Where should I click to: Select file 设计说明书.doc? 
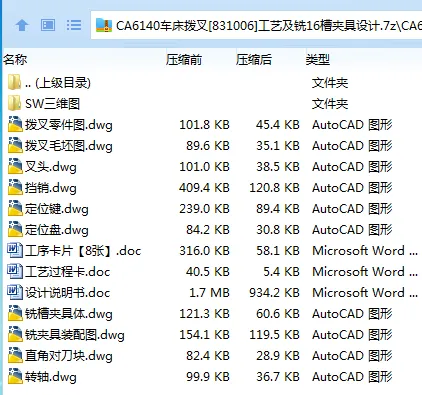(68, 293)
